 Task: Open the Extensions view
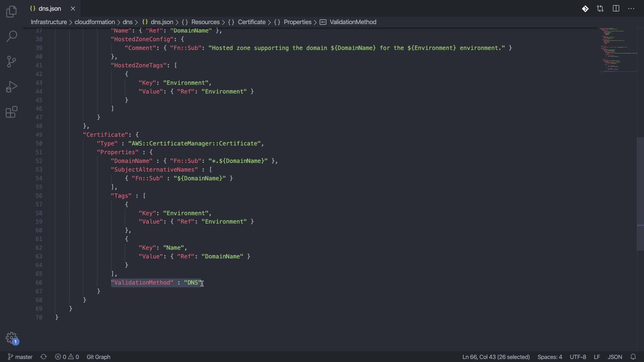[x=11, y=112]
